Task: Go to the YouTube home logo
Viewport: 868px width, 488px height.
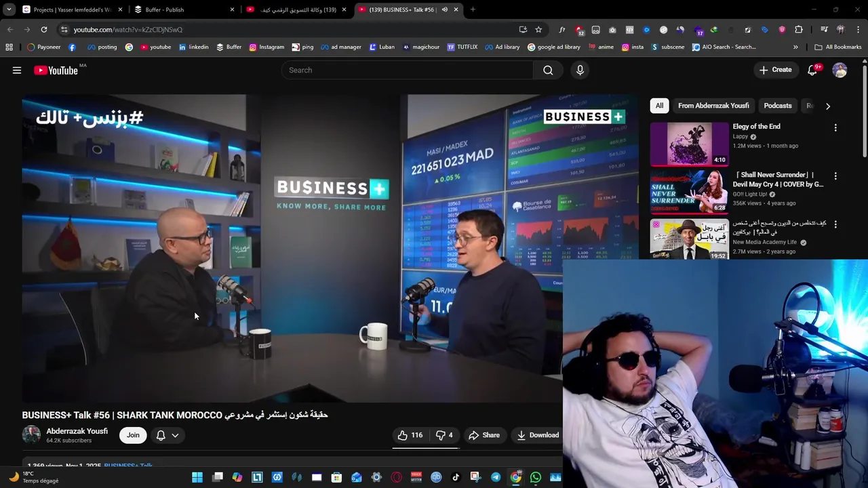Action: (x=56, y=70)
